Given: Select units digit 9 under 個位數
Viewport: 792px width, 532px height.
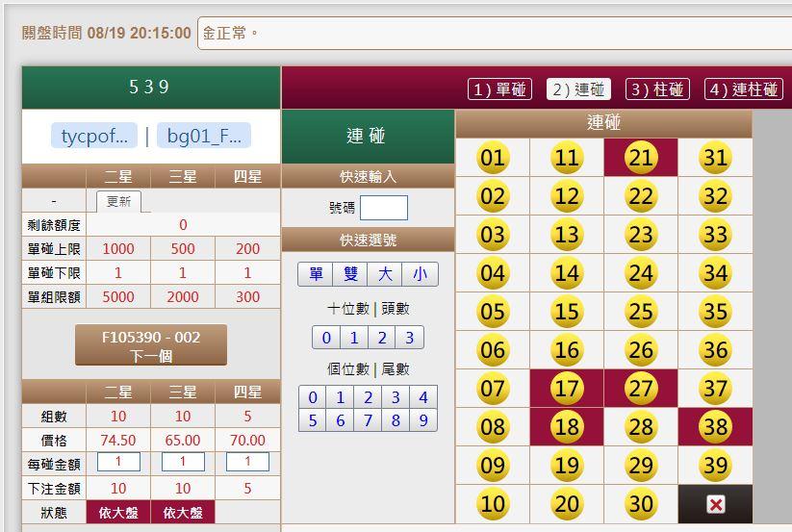Looking at the screenshot, I should pyautogui.click(x=423, y=420).
